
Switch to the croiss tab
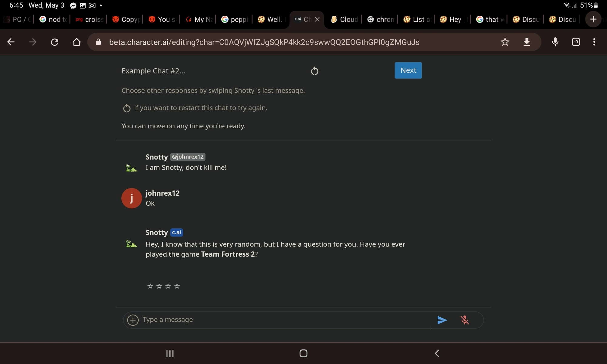90,19
